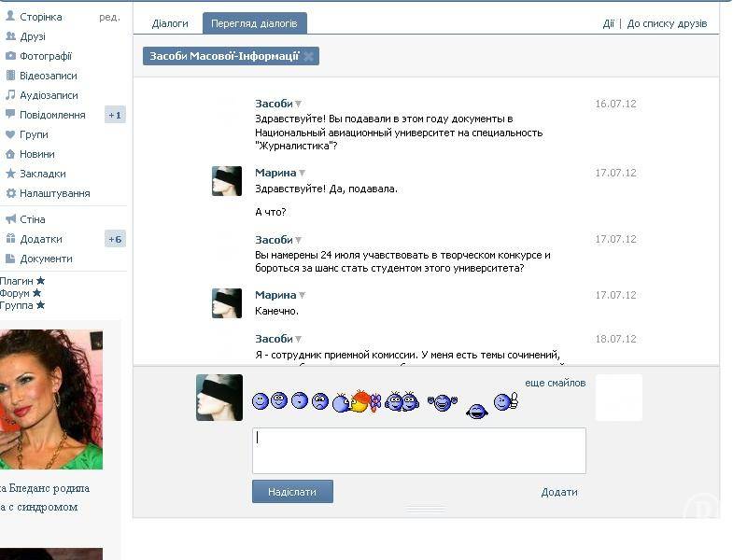This screenshot has height=560, width=747.
Task: Open the Фотографії section
Action: pos(45,56)
